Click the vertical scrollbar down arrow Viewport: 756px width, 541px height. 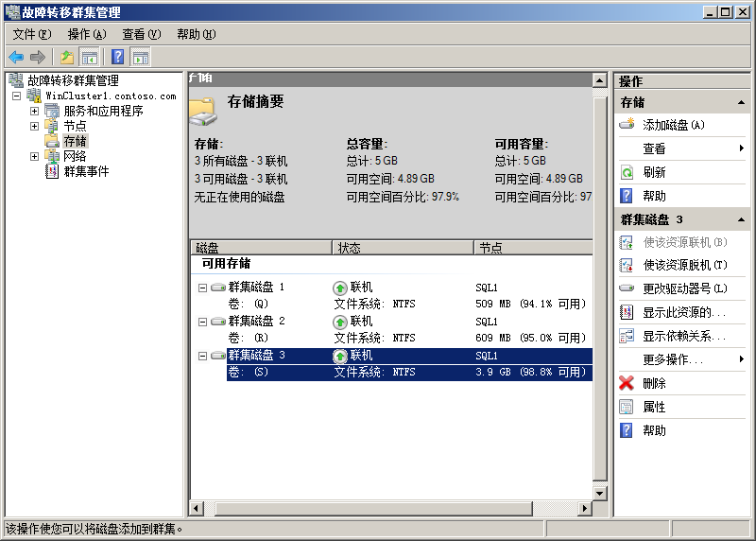600,493
